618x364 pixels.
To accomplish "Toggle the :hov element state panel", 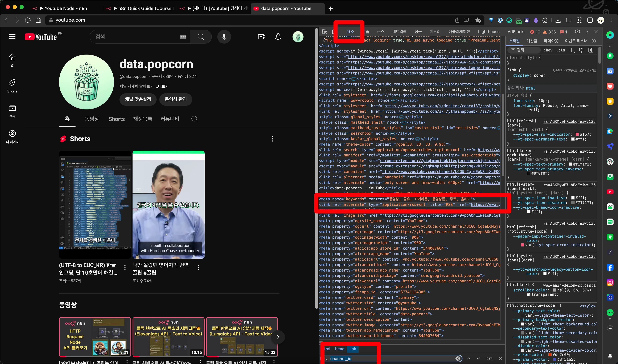I will coord(548,50).
